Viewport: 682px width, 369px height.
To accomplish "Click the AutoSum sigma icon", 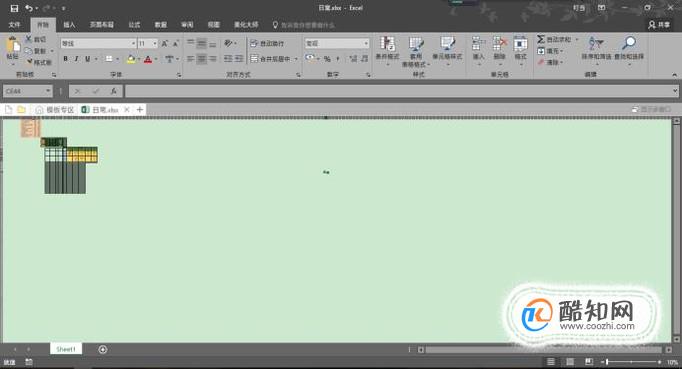I will click(541, 39).
